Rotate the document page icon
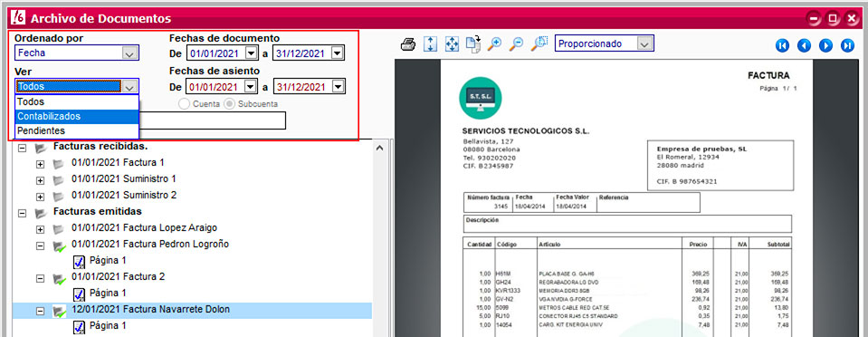The image size is (868, 337). point(474,44)
